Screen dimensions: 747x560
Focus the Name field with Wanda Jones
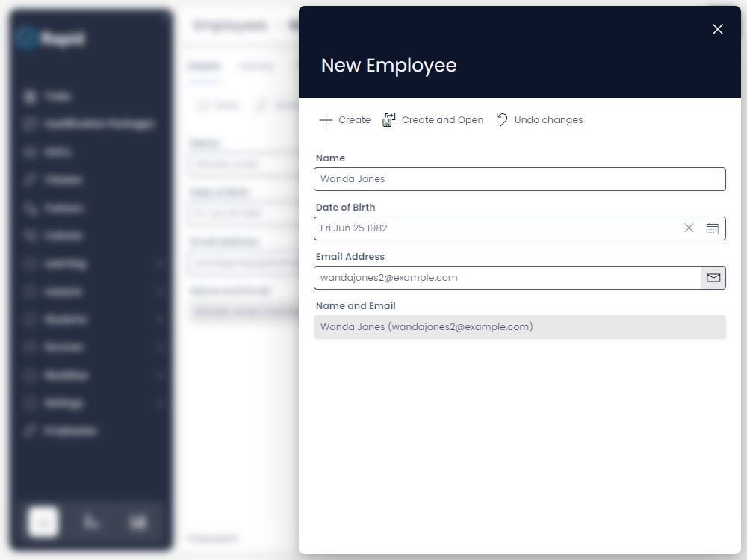coord(520,179)
